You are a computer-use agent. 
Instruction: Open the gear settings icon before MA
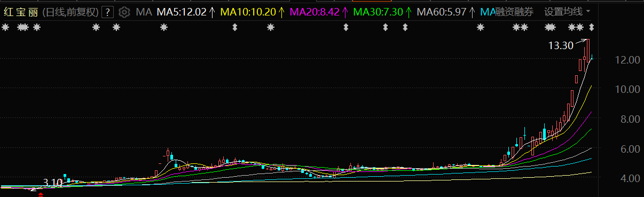pos(124,12)
